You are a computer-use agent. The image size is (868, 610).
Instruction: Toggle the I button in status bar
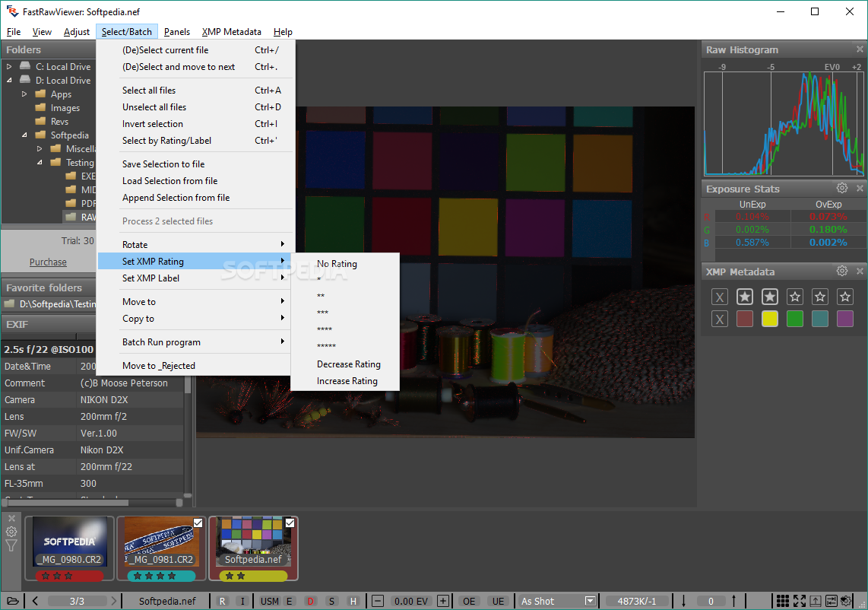tap(242, 601)
